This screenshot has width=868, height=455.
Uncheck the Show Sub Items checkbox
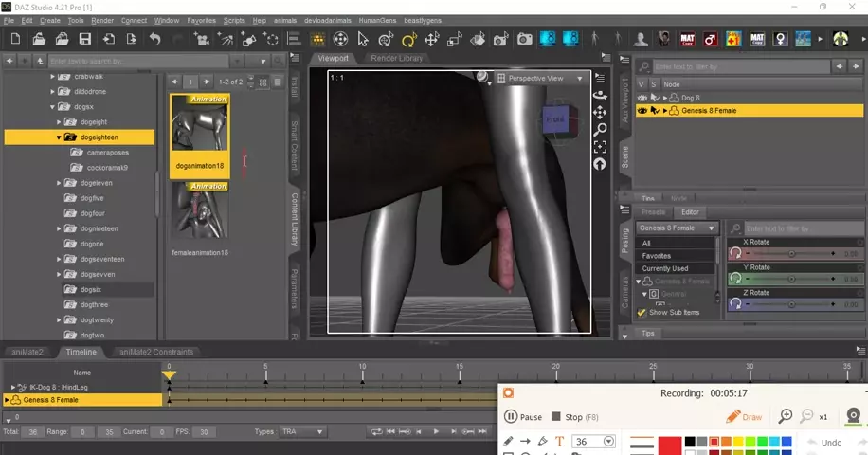coord(642,313)
